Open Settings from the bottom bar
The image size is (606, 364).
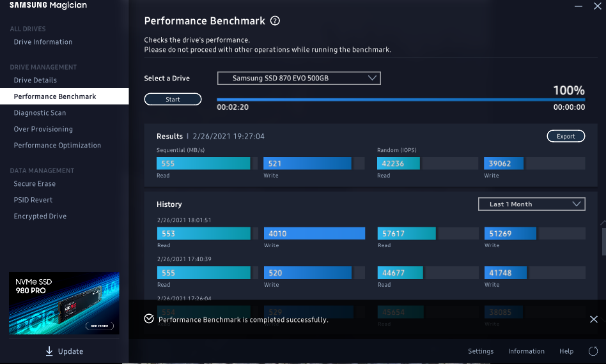click(481, 351)
